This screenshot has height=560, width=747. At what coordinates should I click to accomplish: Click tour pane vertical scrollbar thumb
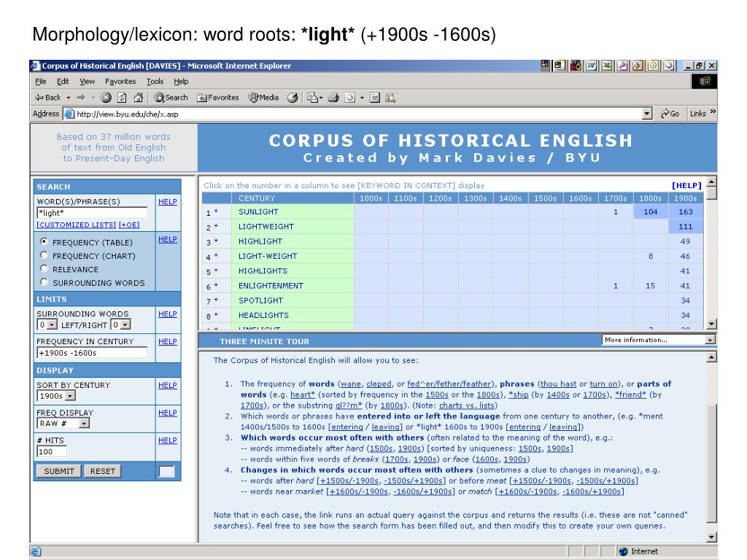click(x=711, y=462)
